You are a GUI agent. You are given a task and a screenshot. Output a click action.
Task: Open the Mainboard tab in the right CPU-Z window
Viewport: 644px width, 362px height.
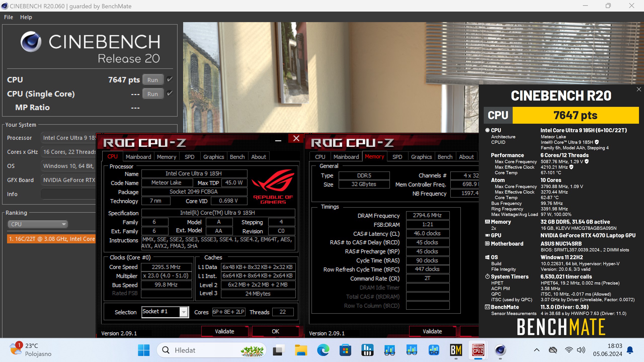346,157
